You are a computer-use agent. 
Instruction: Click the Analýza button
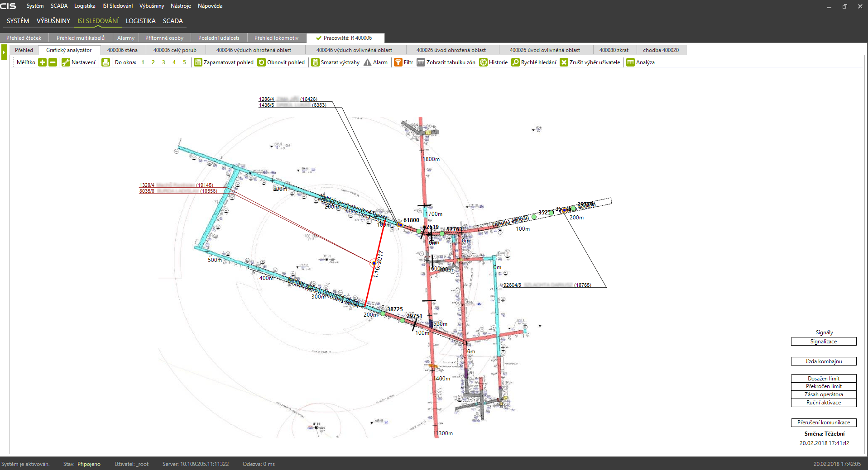[641, 62]
